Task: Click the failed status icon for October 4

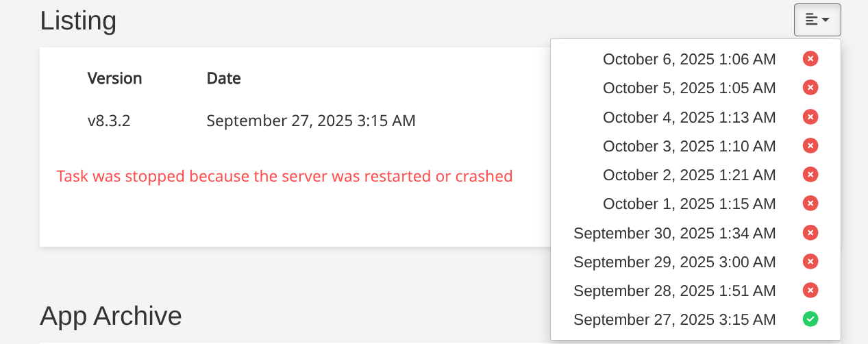Action: coord(810,117)
